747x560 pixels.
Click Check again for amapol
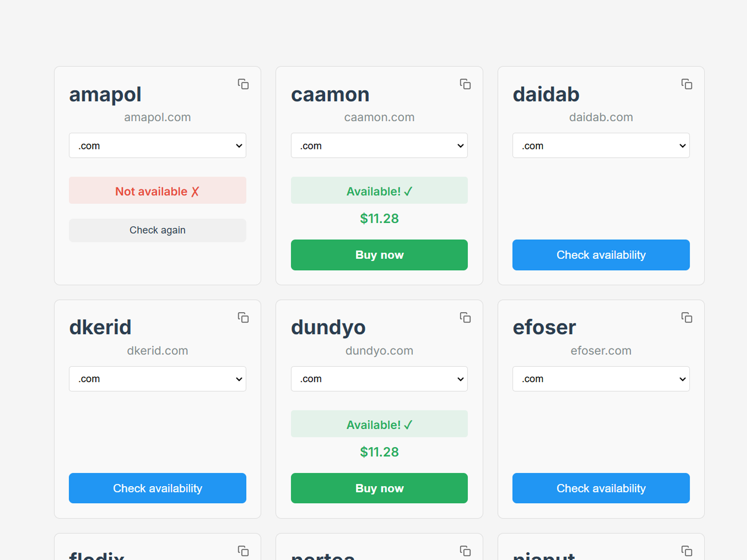pyautogui.click(x=157, y=230)
